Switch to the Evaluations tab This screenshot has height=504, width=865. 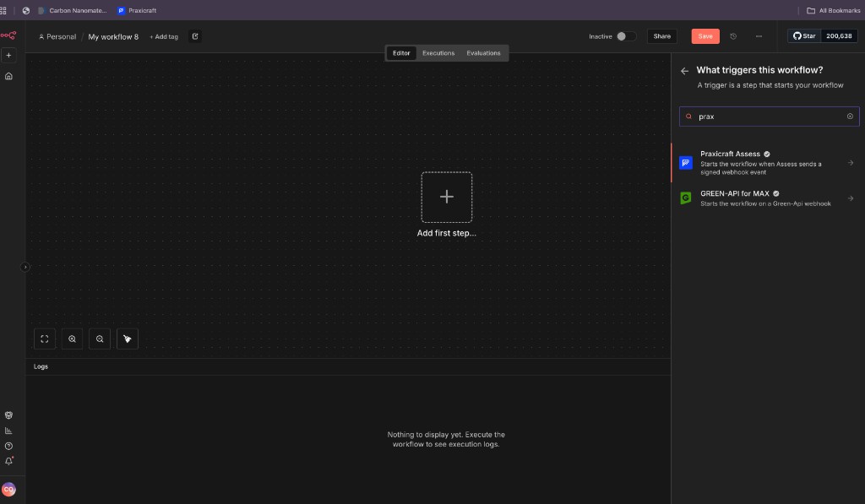(483, 53)
